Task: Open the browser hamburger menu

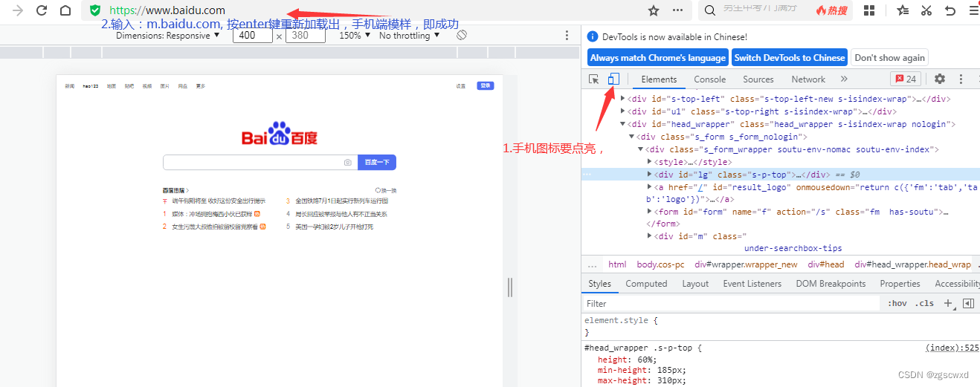Action: click(973, 10)
